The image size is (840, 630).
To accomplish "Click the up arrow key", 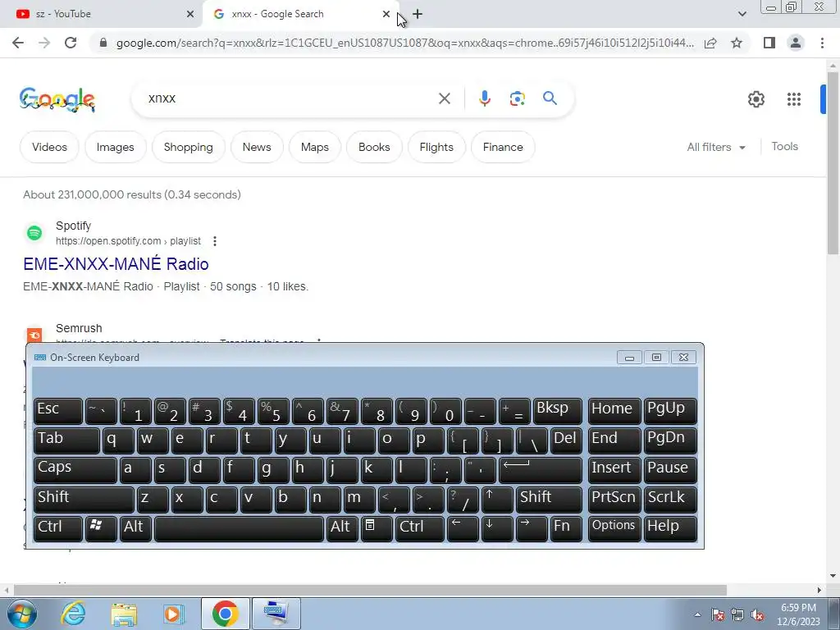I will (x=497, y=499).
